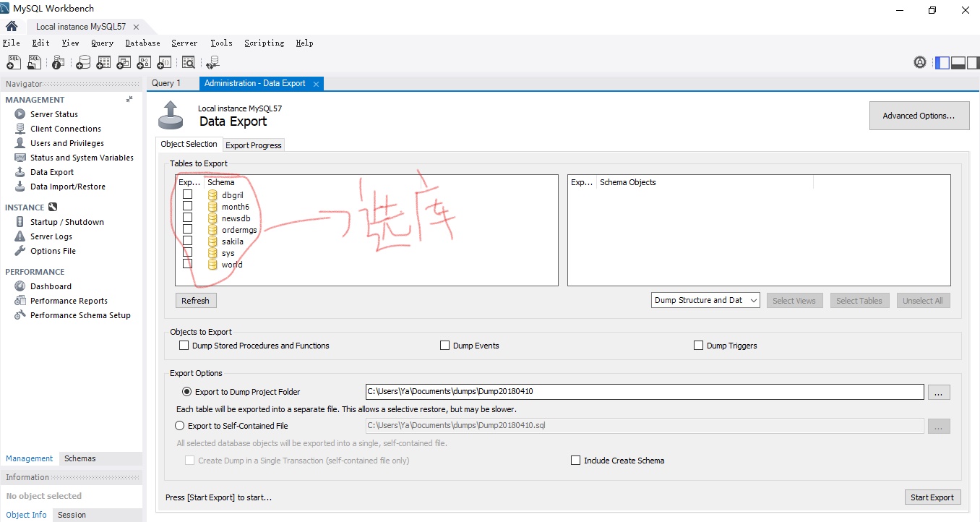Click the Start Export button
Image resolution: width=980 pixels, height=522 pixels.
(932, 497)
